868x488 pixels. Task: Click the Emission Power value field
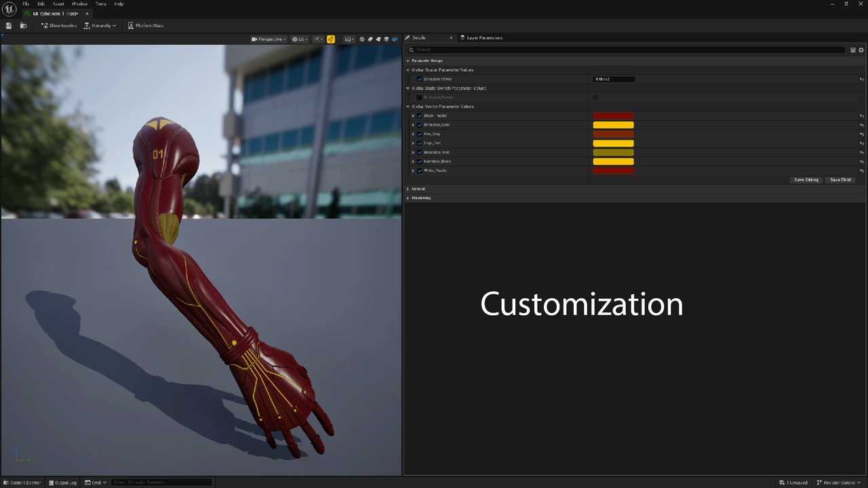point(614,79)
